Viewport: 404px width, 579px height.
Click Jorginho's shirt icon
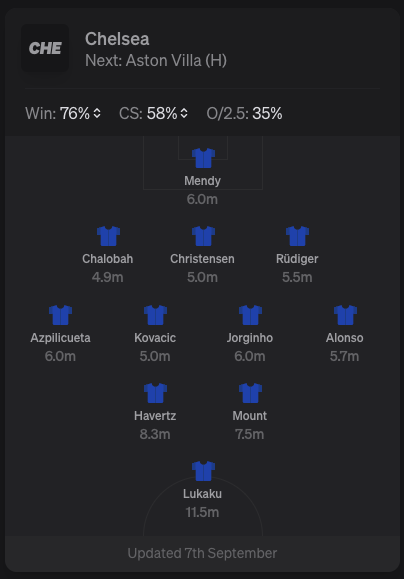tap(250, 315)
